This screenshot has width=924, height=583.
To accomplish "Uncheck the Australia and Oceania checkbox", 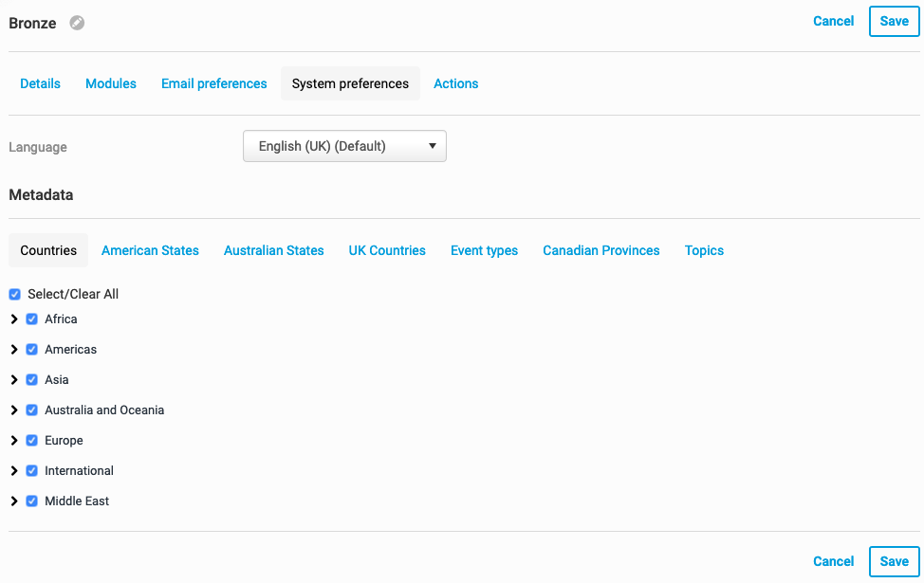I will (x=32, y=410).
